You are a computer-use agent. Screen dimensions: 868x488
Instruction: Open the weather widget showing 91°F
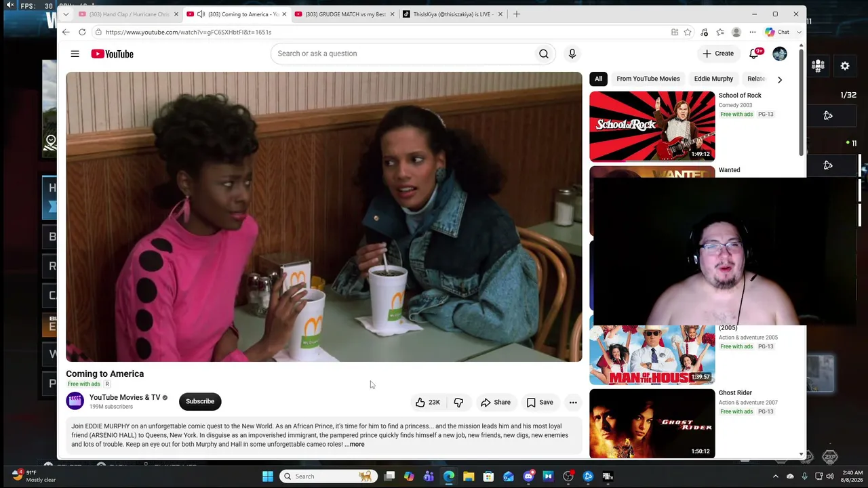click(x=34, y=476)
